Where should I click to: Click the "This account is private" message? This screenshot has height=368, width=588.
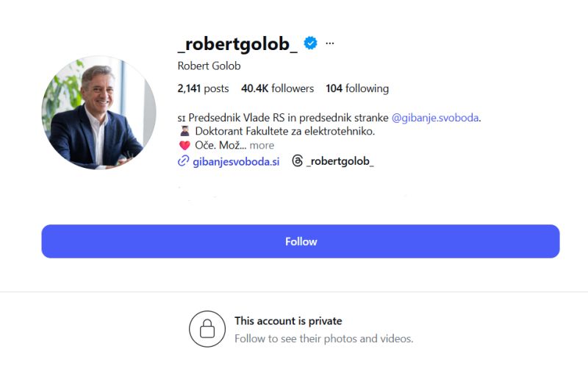(288, 321)
